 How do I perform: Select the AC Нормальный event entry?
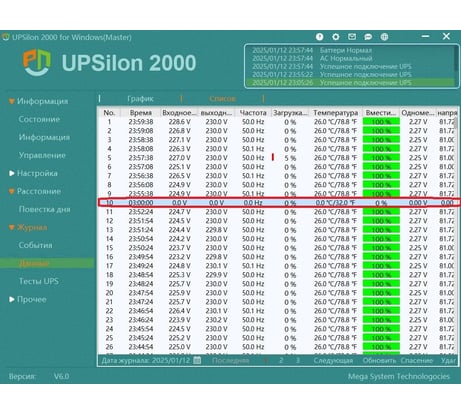(346, 58)
